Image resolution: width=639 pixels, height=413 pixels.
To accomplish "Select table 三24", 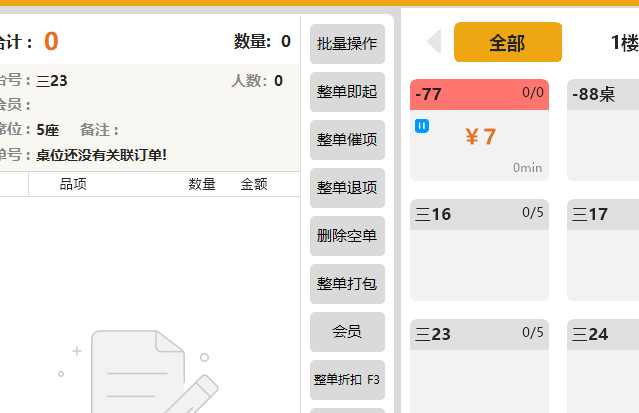I will click(x=603, y=366).
